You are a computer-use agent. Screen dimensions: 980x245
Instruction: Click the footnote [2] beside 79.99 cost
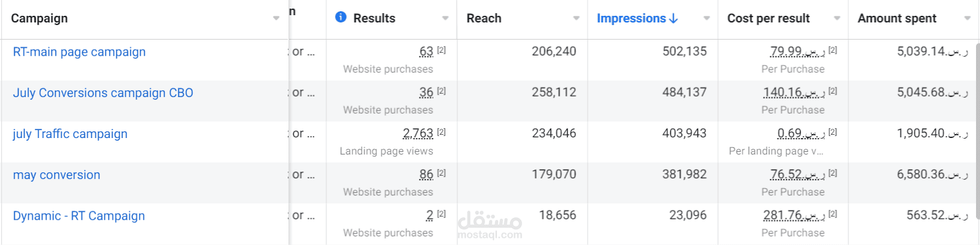tap(833, 50)
